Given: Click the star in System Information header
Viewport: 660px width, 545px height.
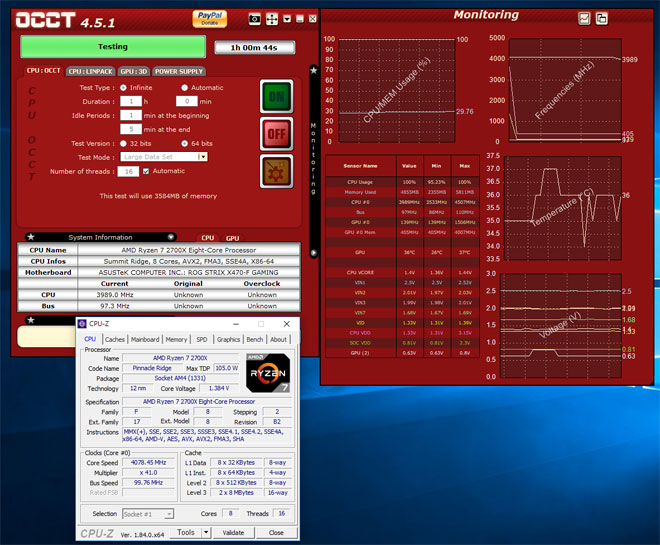Looking at the screenshot, I should (x=31, y=237).
